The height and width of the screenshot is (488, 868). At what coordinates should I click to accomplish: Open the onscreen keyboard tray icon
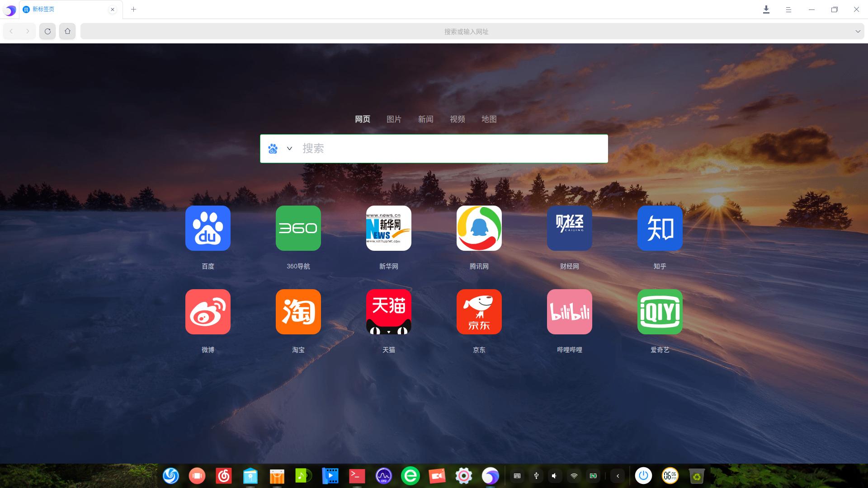pos(517,476)
